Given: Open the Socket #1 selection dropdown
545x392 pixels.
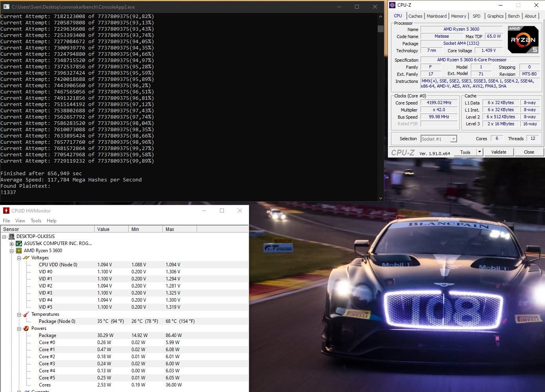Looking at the screenshot, I should pyautogui.click(x=454, y=139).
